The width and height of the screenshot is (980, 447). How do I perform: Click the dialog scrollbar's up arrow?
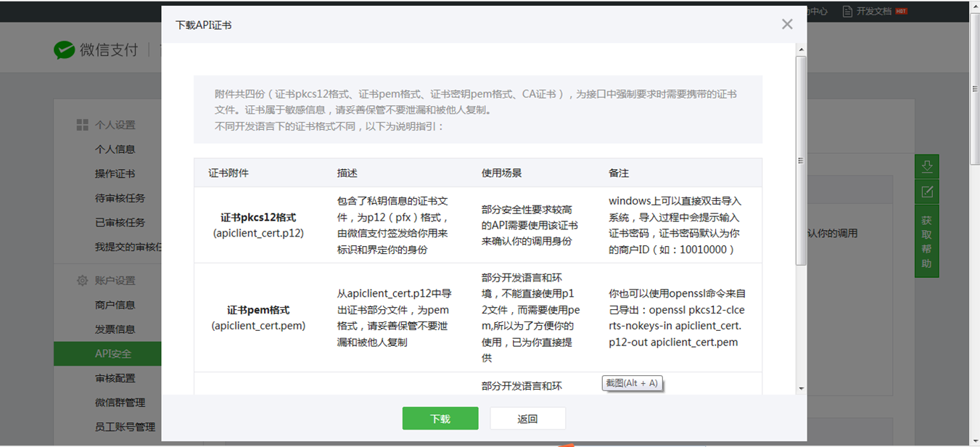(x=801, y=50)
